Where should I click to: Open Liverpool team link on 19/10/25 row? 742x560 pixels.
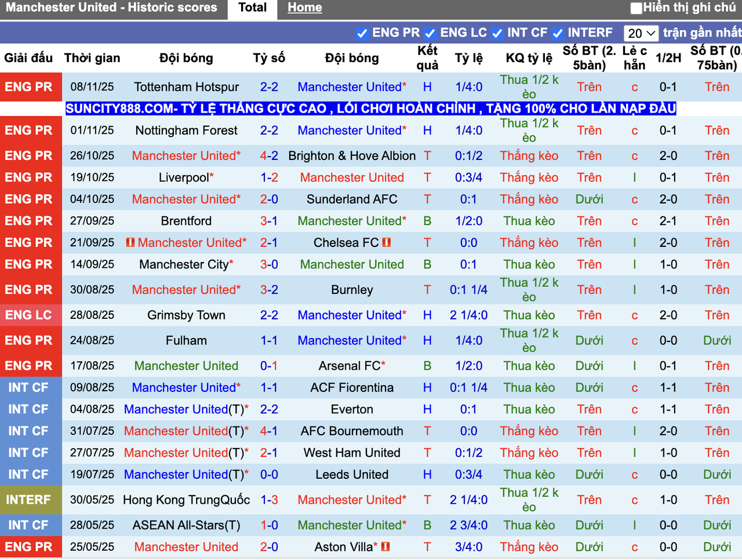click(184, 177)
